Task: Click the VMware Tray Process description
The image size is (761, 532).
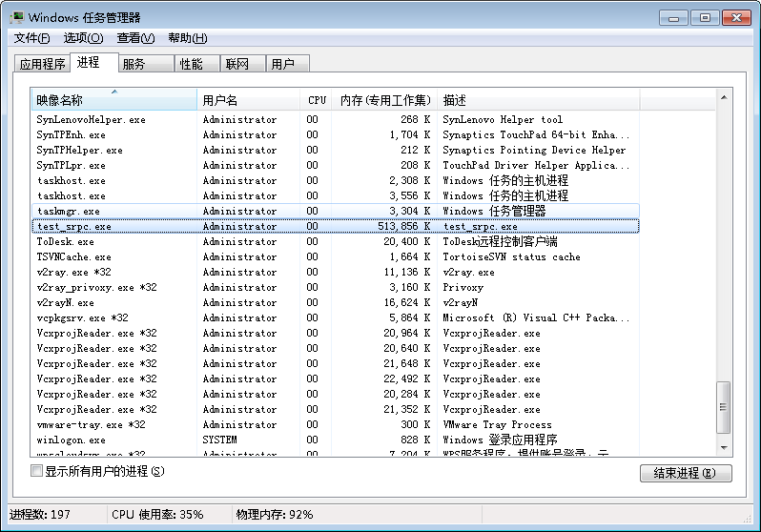Action: click(497, 424)
